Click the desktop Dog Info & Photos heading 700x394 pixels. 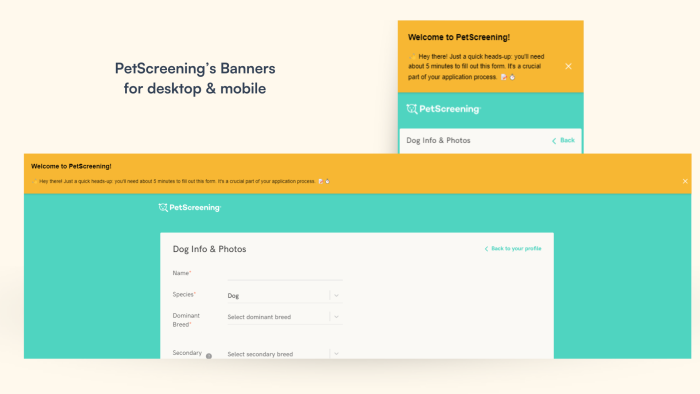tap(209, 249)
